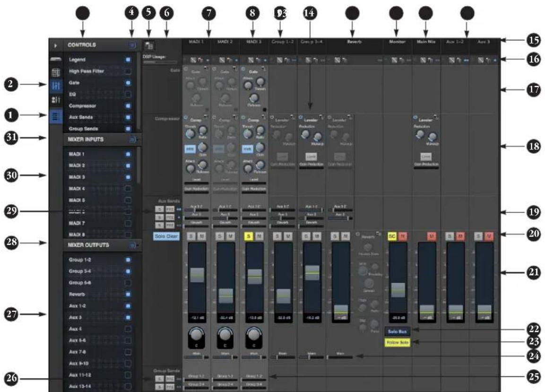
Task: Click the link indicator on Aux 1-2 strip header
Action: pos(466,60)
